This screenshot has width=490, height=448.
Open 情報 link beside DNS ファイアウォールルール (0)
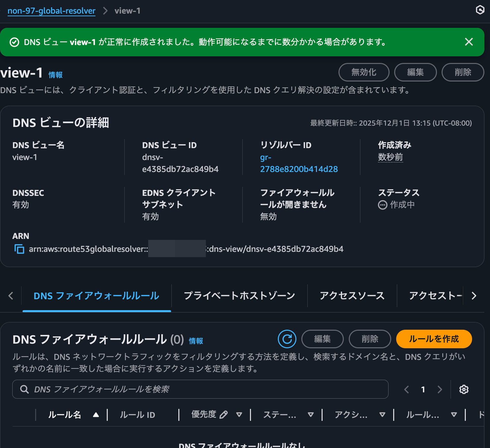pyautogui.click(x=196, y=341)
